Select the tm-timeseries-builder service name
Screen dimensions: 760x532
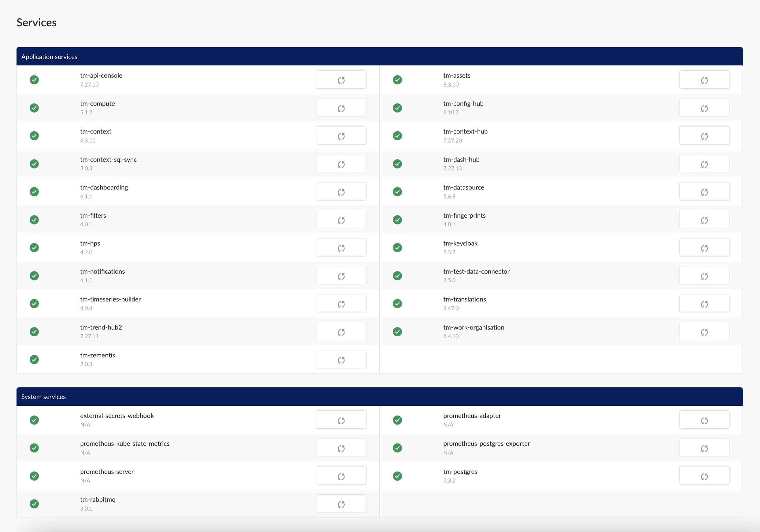click(110, 299)
